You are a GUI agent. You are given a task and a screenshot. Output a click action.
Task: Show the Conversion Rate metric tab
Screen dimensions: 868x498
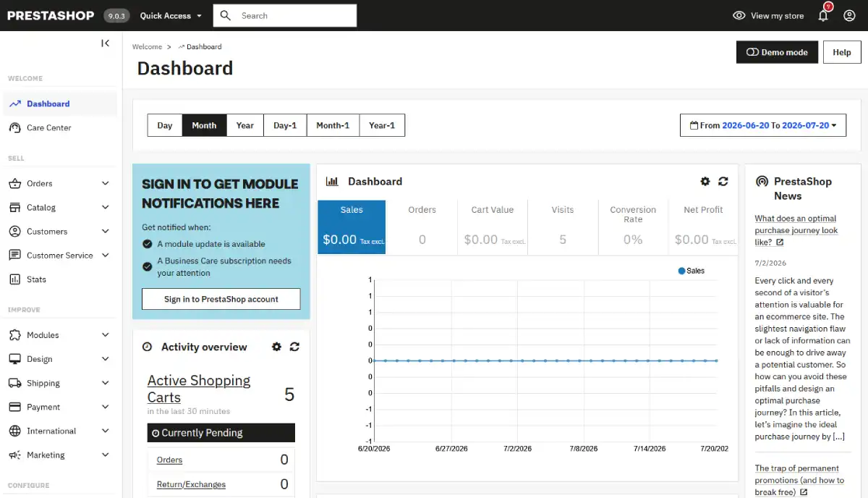coord(633,227)
